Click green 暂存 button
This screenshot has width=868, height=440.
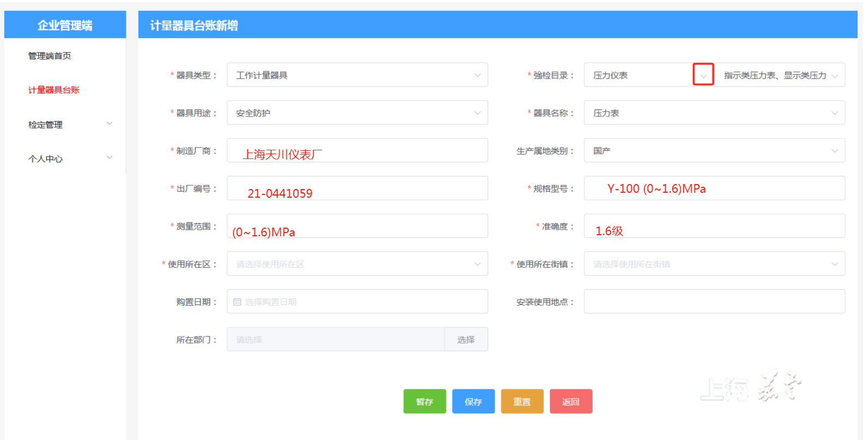424,401
